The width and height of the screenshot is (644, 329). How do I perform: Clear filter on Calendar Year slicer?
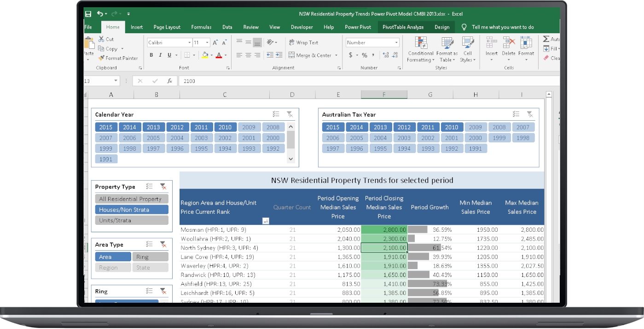click(290, 114)
